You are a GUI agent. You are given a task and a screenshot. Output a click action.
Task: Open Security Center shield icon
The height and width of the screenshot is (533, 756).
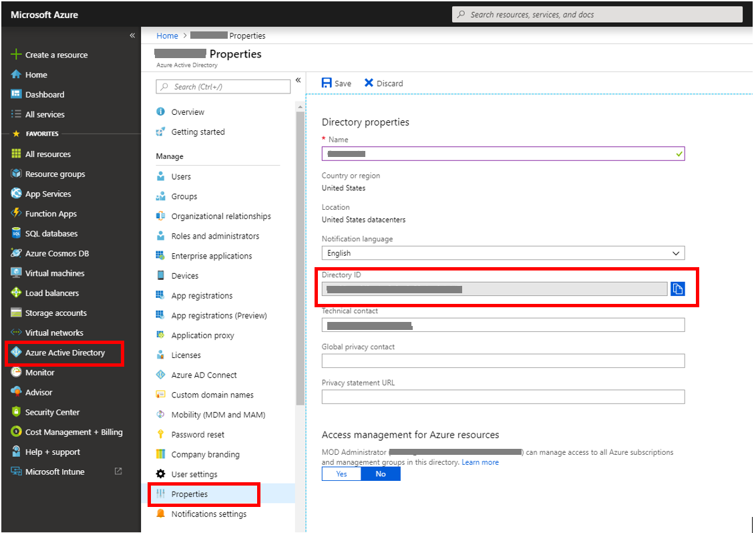tap(17, 412)
